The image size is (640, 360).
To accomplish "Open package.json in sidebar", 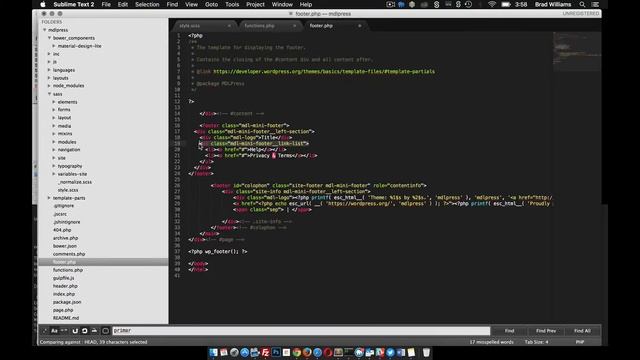I will [67, 302].
